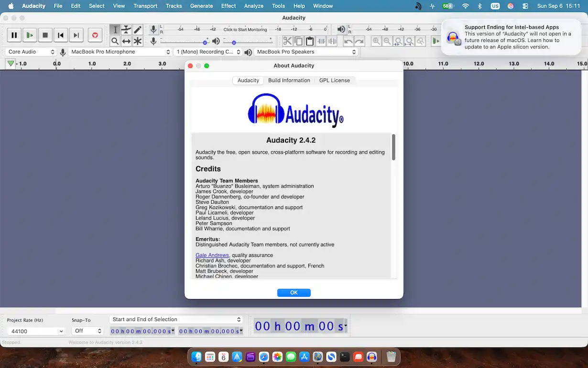This screenshot has height=368, width=588.
Task: Open the large audio position format arrow
Action: point(346,327)
